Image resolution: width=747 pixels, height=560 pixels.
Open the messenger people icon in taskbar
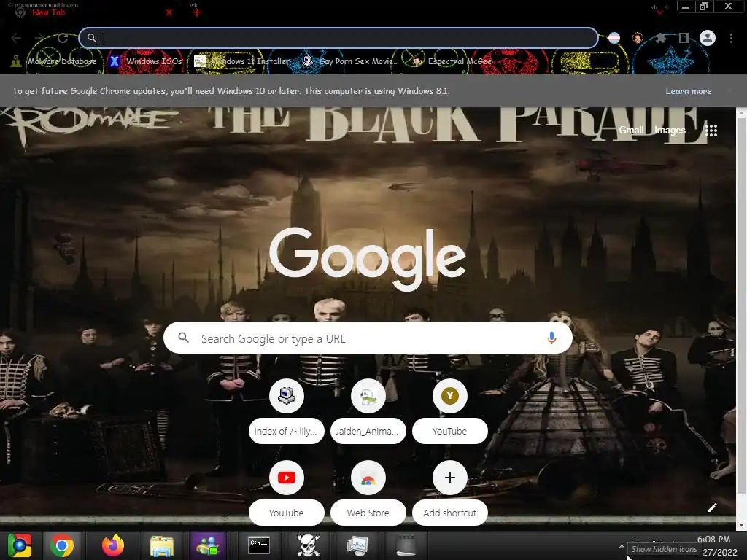point(208,545)
